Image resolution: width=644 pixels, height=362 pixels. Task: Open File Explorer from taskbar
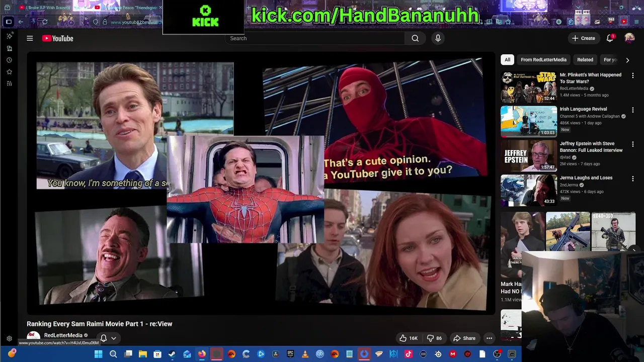click(143, 354)
